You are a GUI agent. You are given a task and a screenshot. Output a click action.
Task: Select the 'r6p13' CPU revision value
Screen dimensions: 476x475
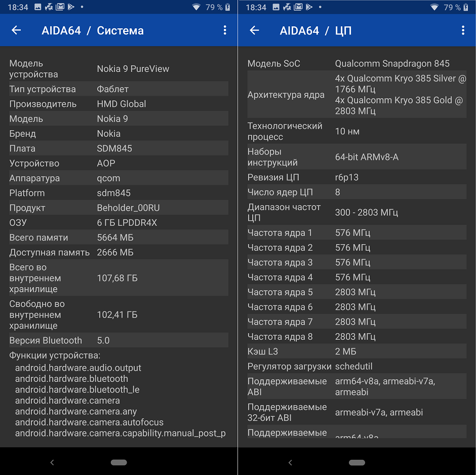[x=347, y=177]
